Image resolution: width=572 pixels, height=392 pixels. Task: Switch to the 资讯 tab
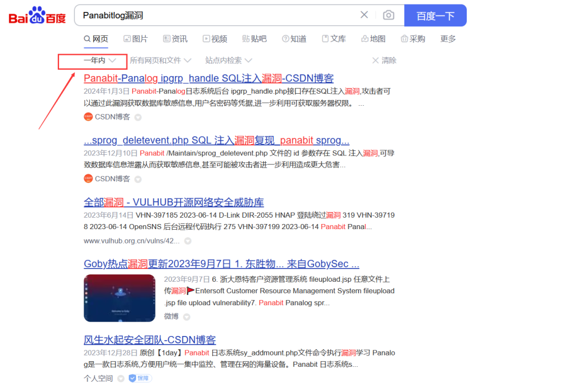pyautogui.click(x=176, y=39)
